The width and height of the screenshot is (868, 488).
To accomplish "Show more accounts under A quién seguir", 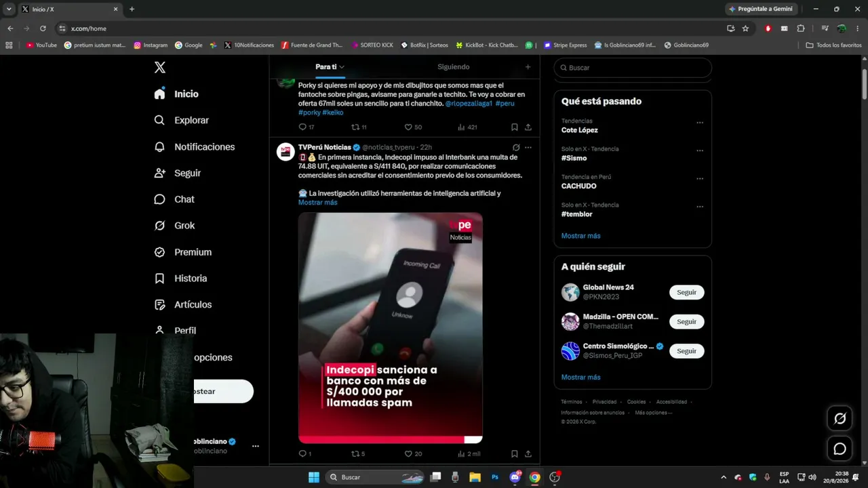I will click(x=580, y=377).
